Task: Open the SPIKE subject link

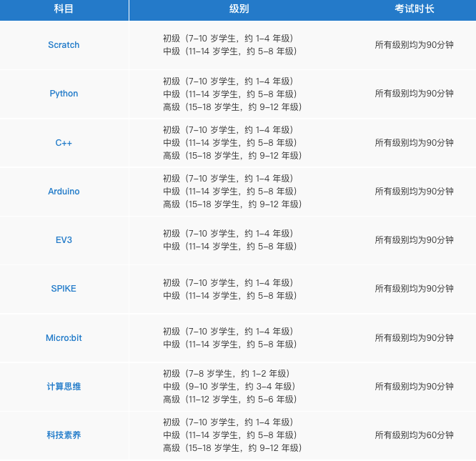Action: click(64, 288)
